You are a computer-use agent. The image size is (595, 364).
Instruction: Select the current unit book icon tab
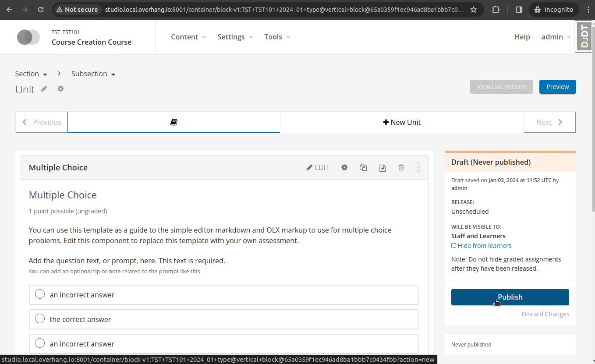point(174,122)
